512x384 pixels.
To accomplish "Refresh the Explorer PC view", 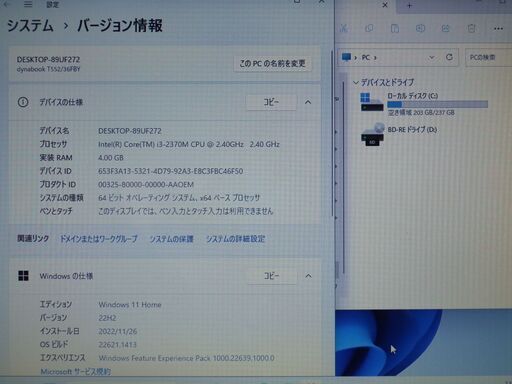I will 449,57.
